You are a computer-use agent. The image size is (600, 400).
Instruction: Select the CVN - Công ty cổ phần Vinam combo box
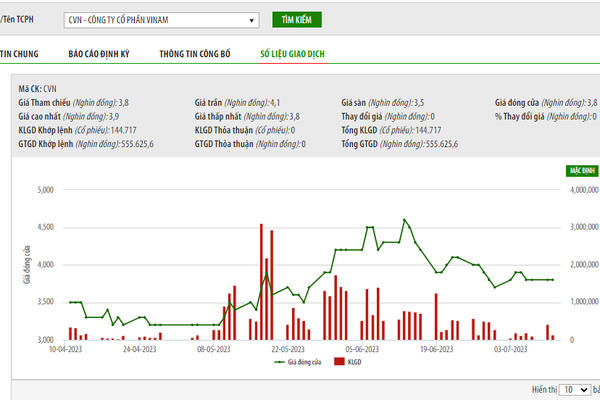[x=161, y=20]
